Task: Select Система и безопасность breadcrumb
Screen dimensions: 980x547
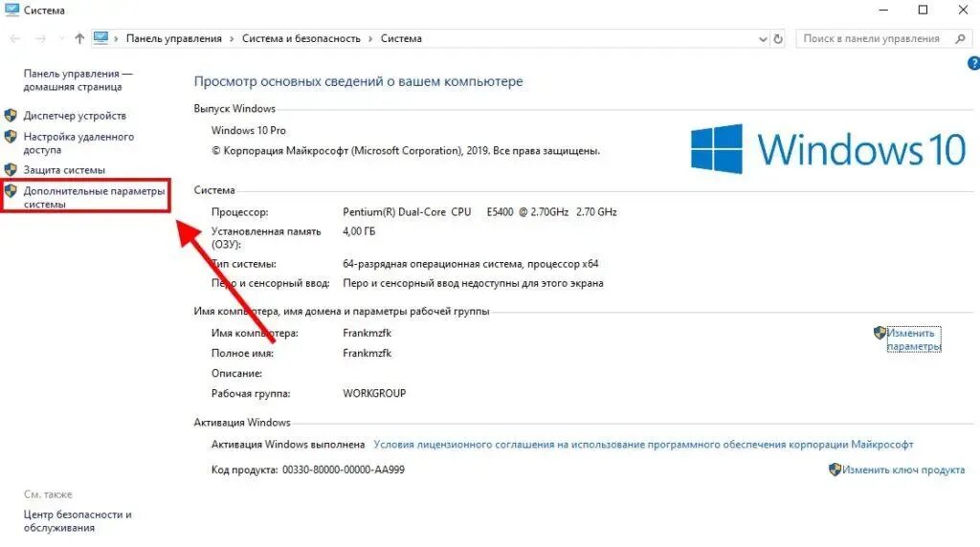Action: (x=301, y=38)
